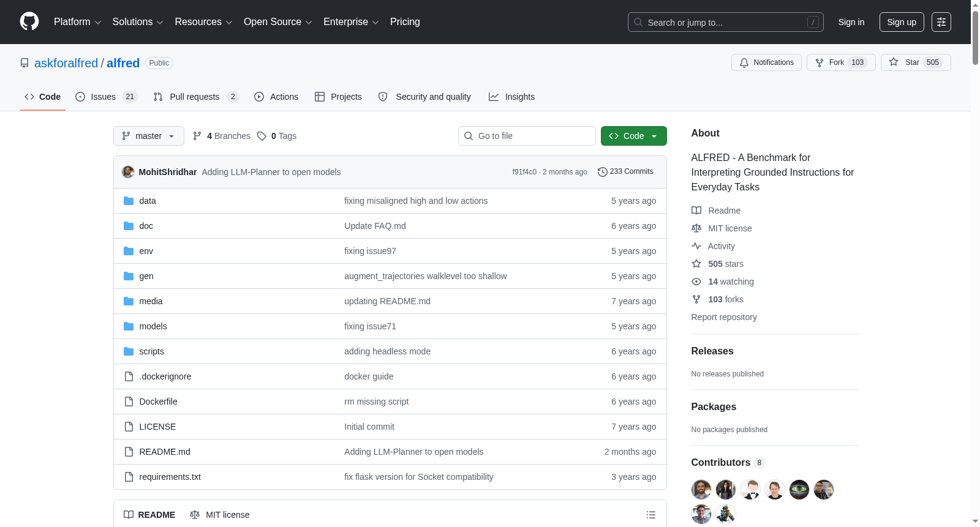Viewport: 980px width, 527px height.
Task: Open the Releases heading link
Action: click(712, 351)
